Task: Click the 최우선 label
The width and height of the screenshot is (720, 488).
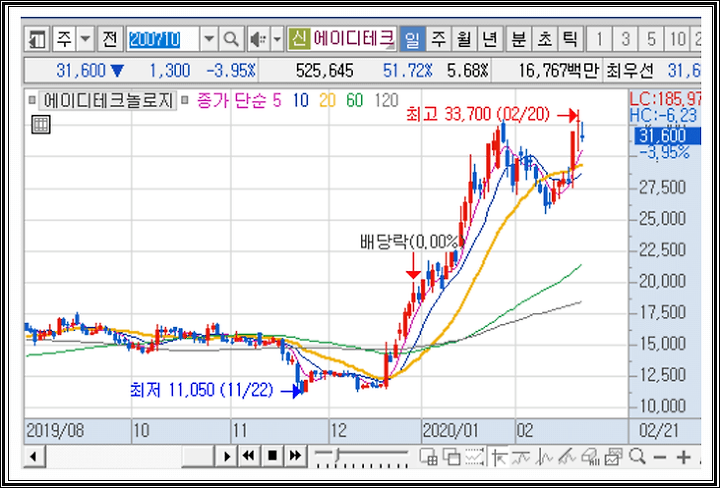Action: (x=632, y=71)
